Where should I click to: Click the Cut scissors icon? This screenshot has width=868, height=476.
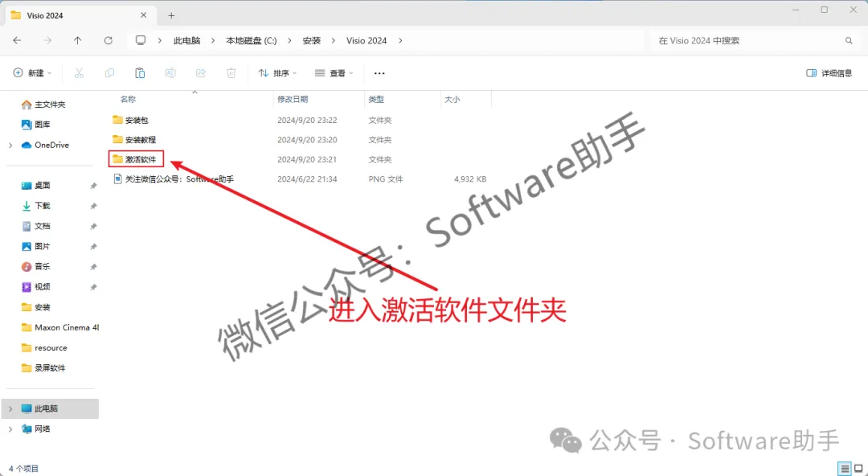79,73
